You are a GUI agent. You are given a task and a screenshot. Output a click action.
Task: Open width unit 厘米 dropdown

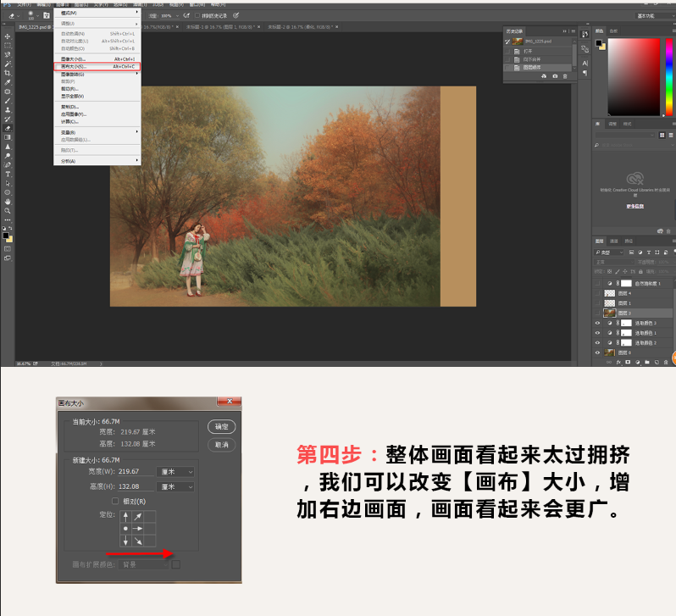(175, 472)
